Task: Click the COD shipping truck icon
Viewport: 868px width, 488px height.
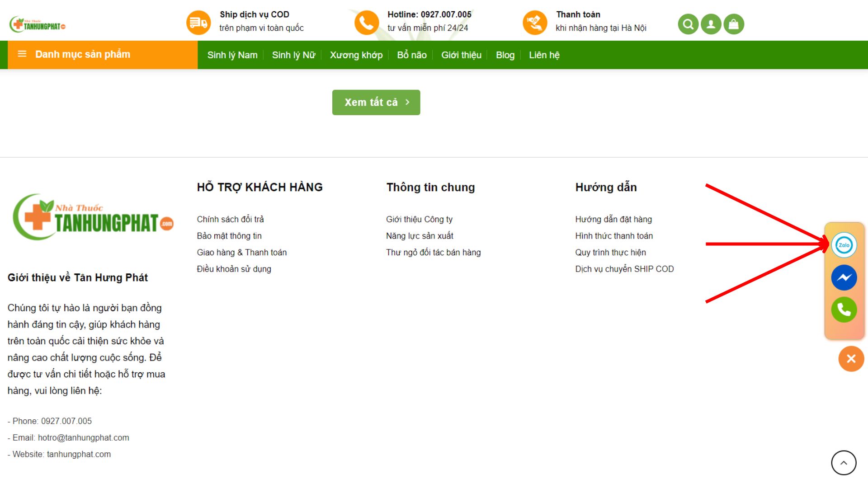Action: click(198, 23)
